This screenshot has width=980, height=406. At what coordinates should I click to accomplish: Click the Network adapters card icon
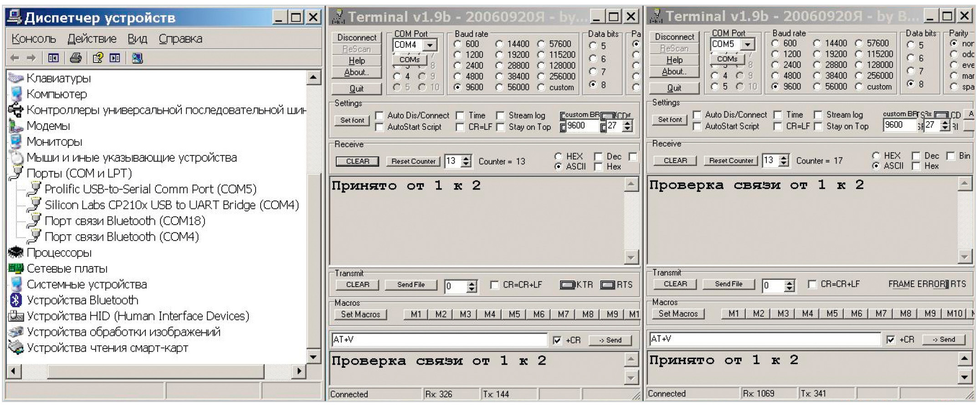coord(16,268)
